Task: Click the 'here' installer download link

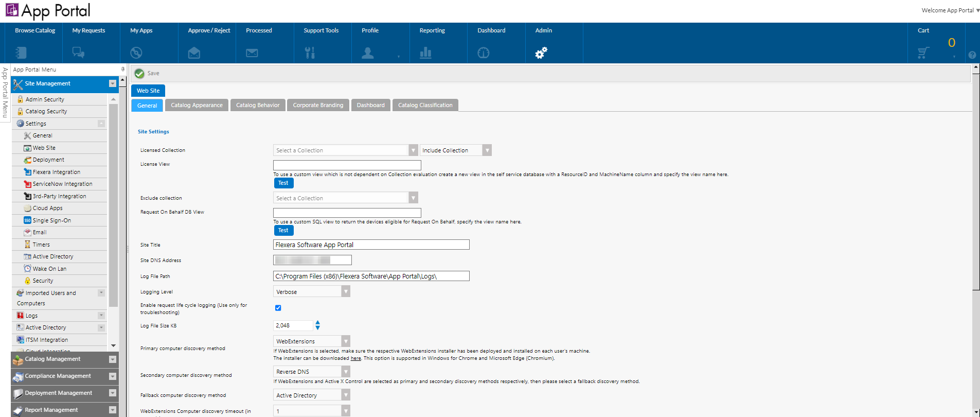Action: 355,358
